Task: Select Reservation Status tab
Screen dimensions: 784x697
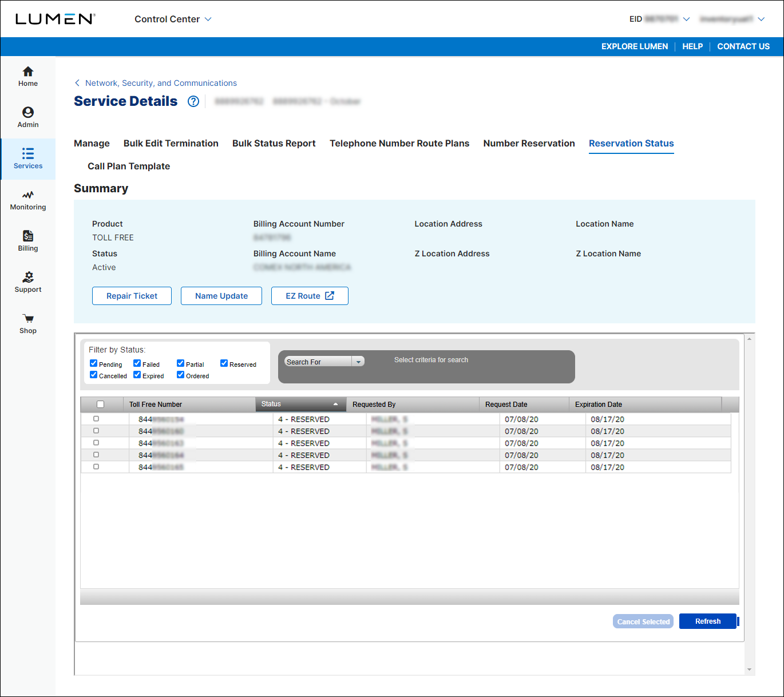Action: click(631, 144)
